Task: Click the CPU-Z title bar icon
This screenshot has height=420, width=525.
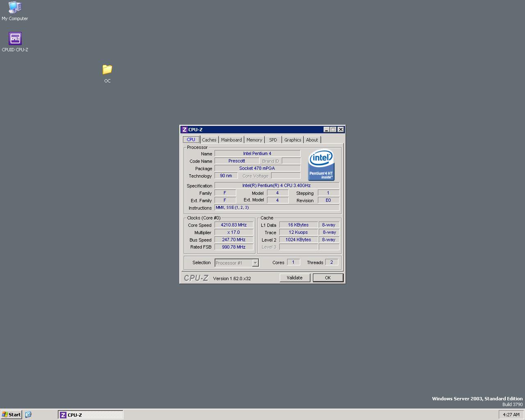Action: click(x=185, y=130)
